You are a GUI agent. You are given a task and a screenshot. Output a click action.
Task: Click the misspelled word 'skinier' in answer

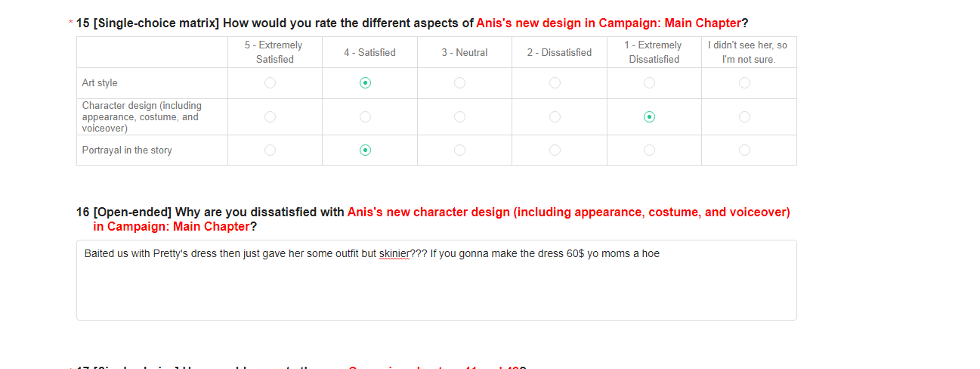point(394,254)
